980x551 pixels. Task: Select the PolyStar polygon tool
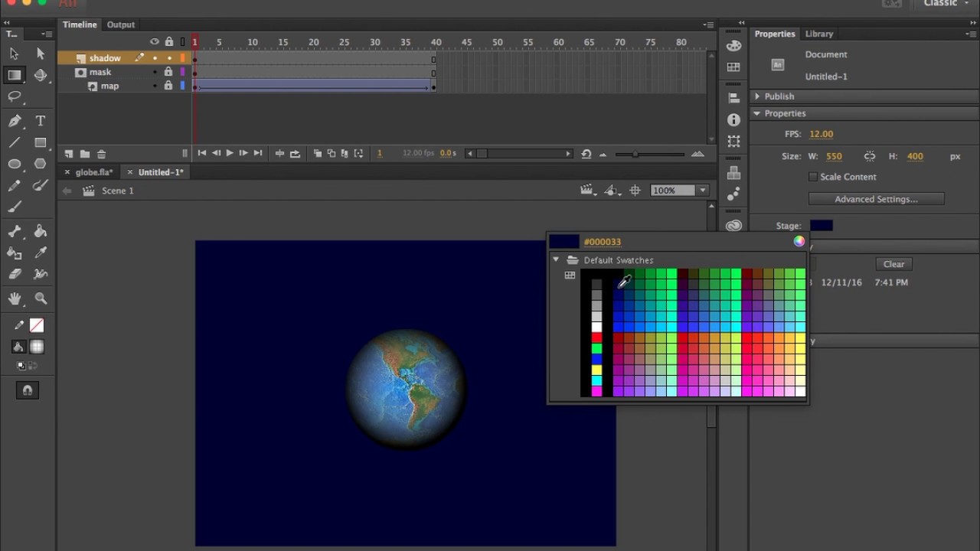coord(41,164)
